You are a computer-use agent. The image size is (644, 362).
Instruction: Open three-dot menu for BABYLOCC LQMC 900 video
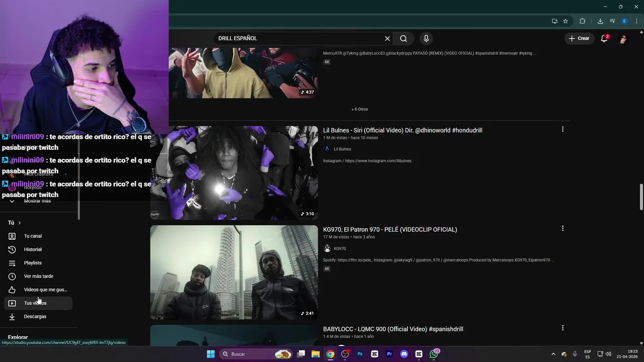[x=562, y=328]
